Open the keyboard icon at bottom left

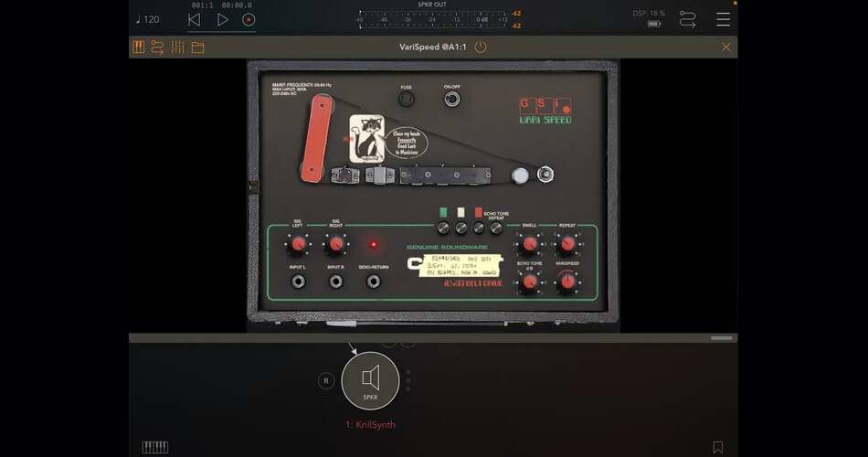click(155, 447)
